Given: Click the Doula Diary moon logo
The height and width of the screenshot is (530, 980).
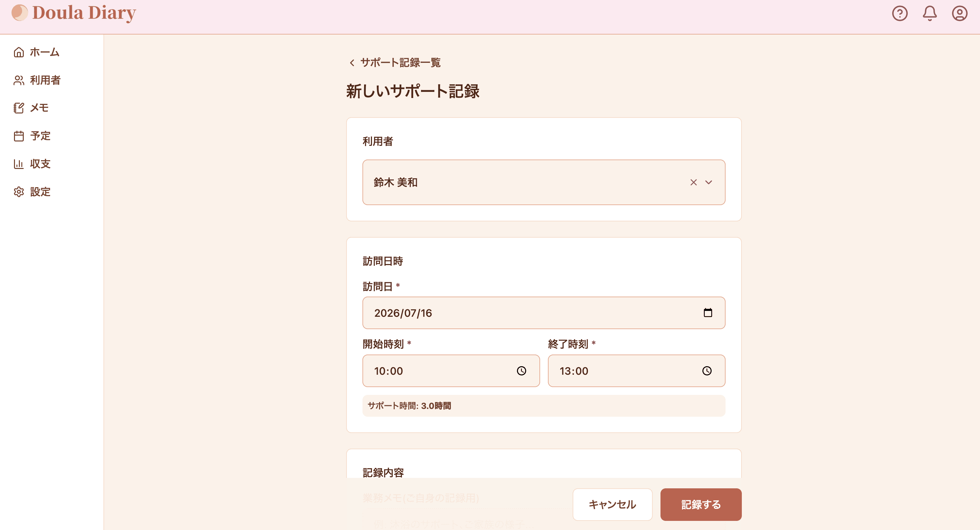Looking at the screenshot, I should pos(20,13).
